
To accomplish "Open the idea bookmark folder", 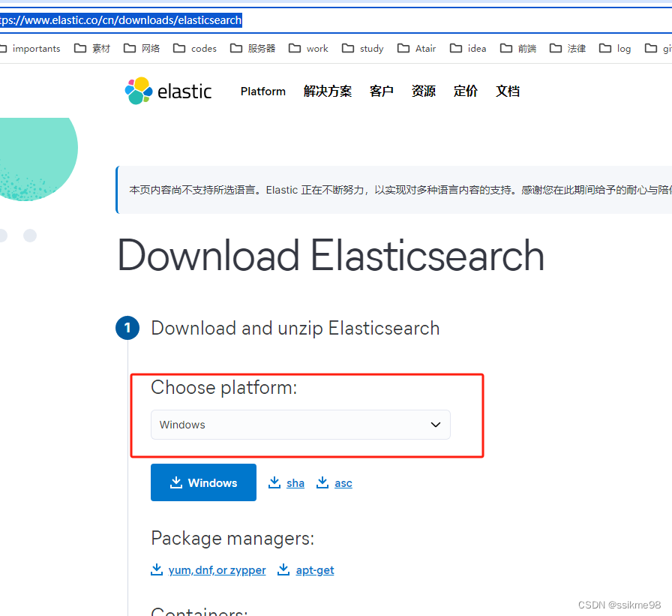I will pyautogui.click(x=468, y=49).
